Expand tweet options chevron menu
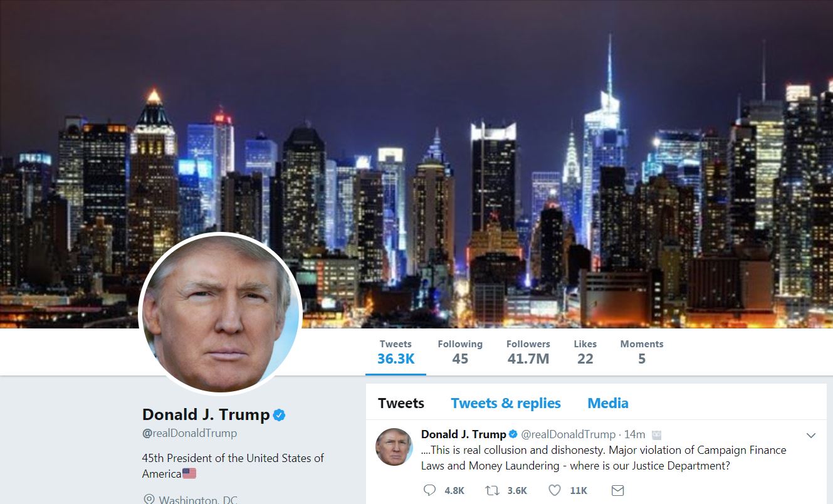 (x=810, y=435)
